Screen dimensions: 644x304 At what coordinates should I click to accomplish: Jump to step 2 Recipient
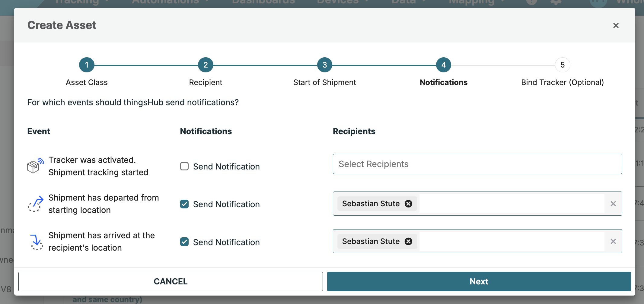coord(206,65)
